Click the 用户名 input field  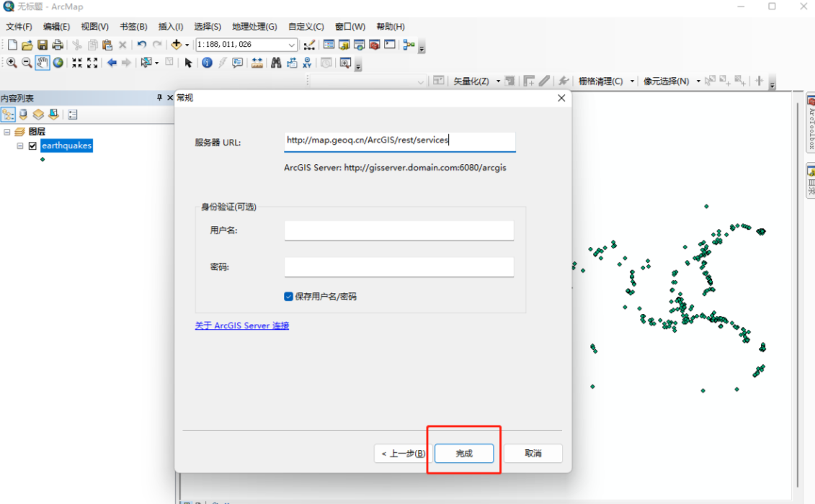pos(399,230)
